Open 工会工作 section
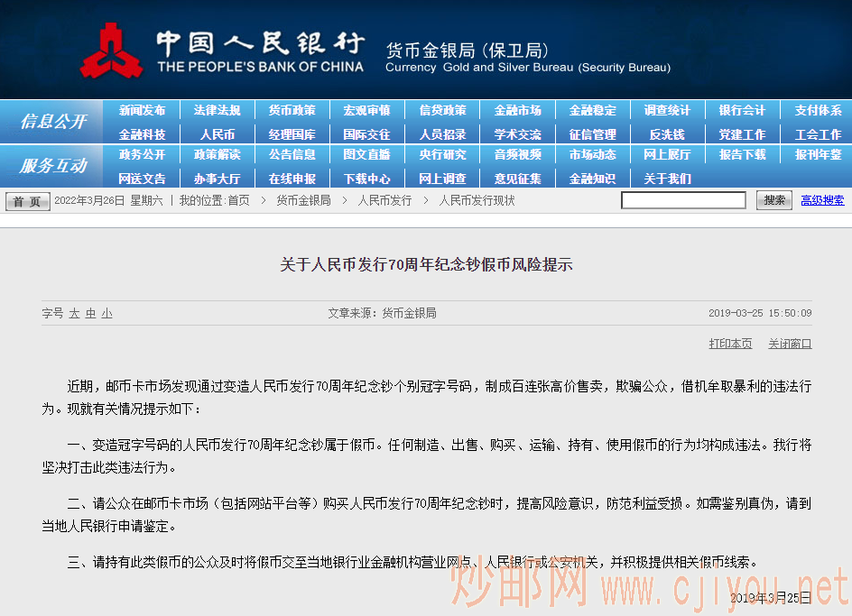 (x=818, y=134)
